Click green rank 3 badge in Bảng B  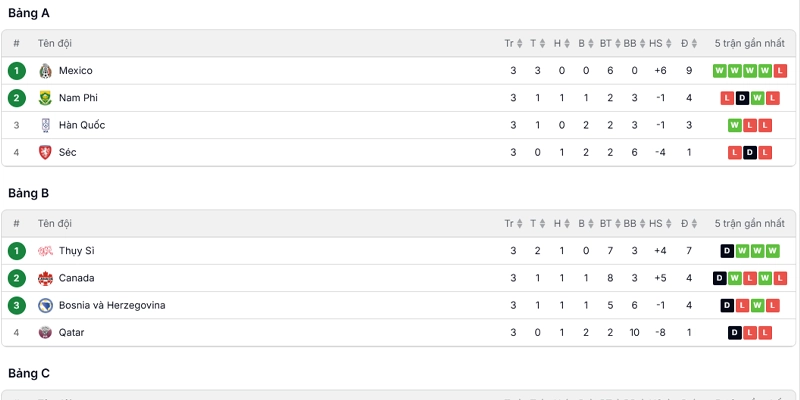click(x=16, y=306)
